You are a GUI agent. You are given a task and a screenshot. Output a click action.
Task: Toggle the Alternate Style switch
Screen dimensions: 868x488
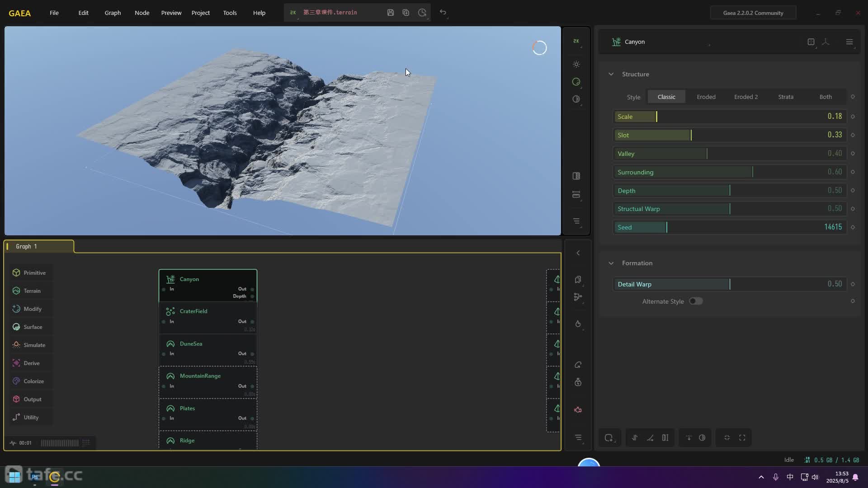(x=695, y=301)
